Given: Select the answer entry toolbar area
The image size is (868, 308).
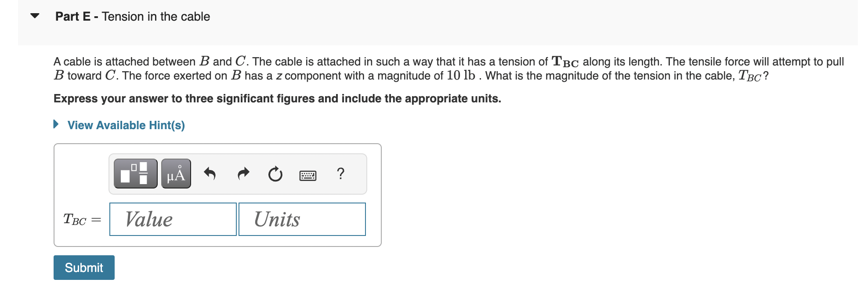Looking at the screenshot, I should click(237, 173).
